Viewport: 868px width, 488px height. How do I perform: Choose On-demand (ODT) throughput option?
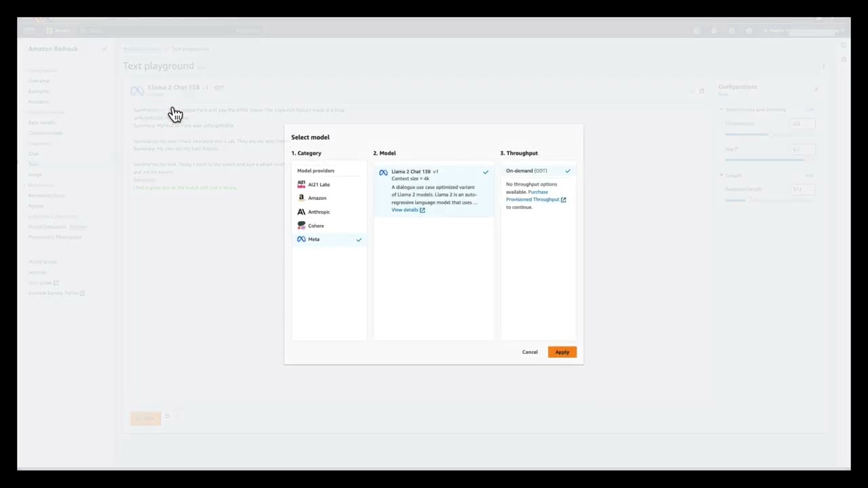(538, 171)
